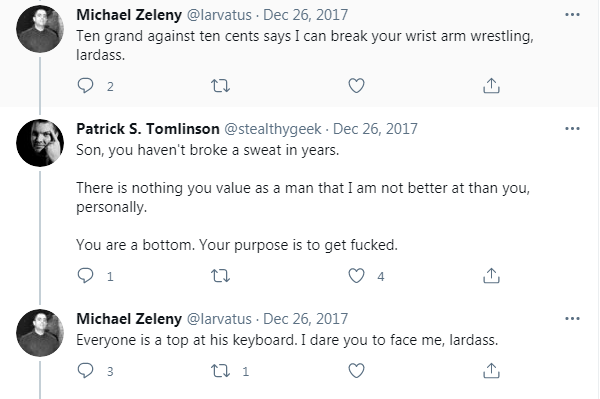Open more options on last Zeleny tweet
600x399 pixels.
tap(572, 318)
